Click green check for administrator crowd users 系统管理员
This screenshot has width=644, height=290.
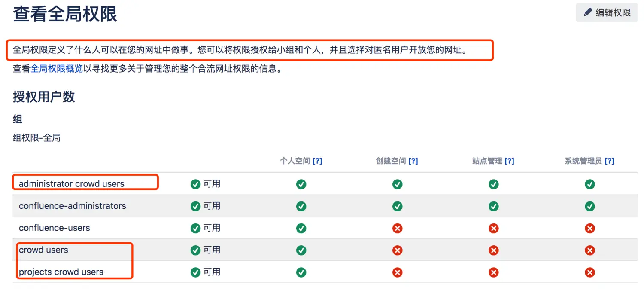590,184
